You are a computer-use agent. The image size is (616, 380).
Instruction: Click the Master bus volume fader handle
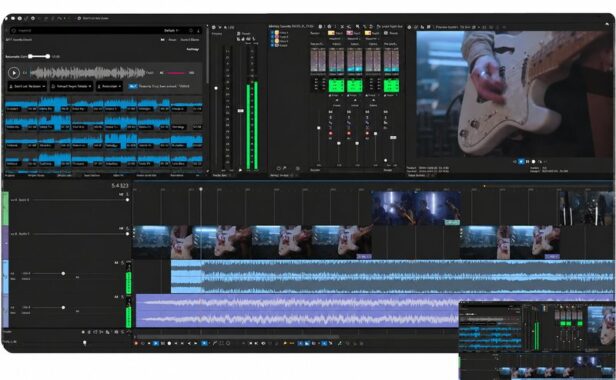(x=240, y=111)
